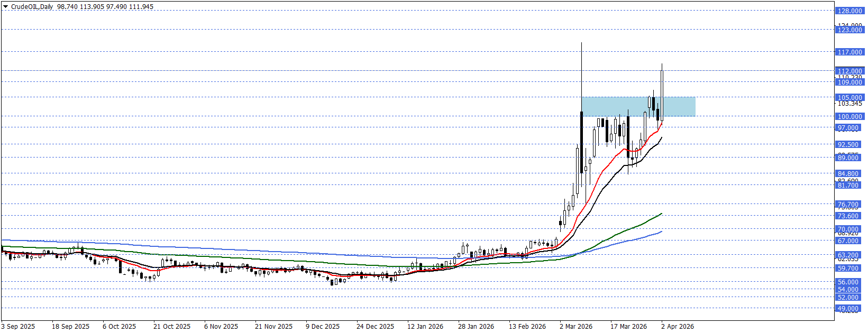Click the 105.000 price level label
Viewport: 868px width, 333px height.
click(849, 97)
